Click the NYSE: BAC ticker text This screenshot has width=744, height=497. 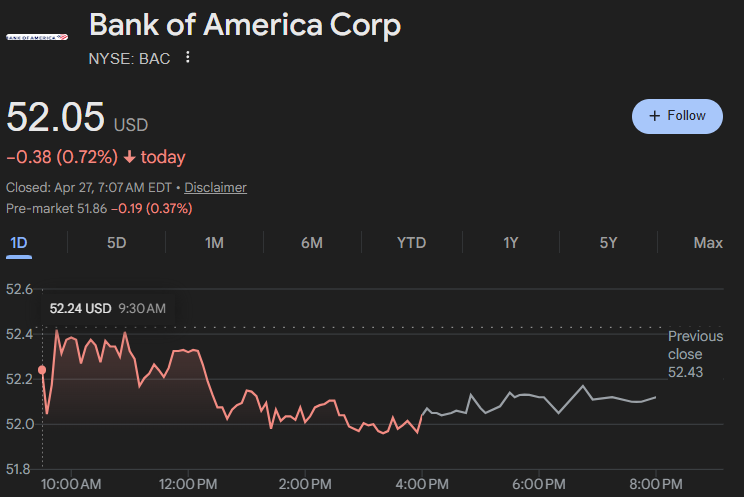[x=129, y=58]
